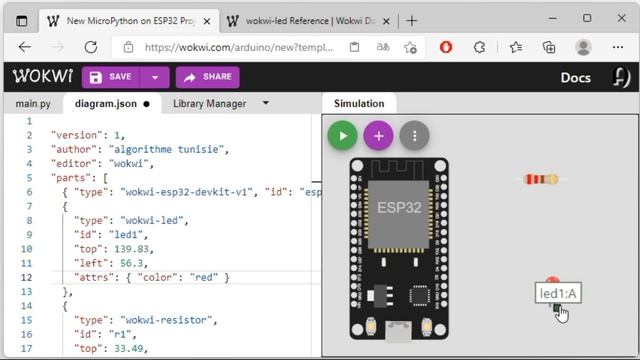Screen dimensions: 640x360
Task: Open the red Opera-style extension icon
Action: 446,47
